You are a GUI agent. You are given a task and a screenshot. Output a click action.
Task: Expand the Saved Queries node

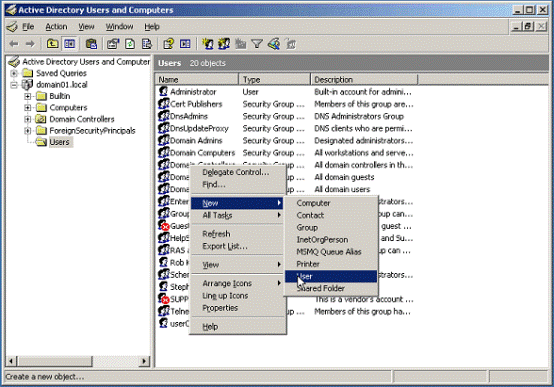coord(14,73)
